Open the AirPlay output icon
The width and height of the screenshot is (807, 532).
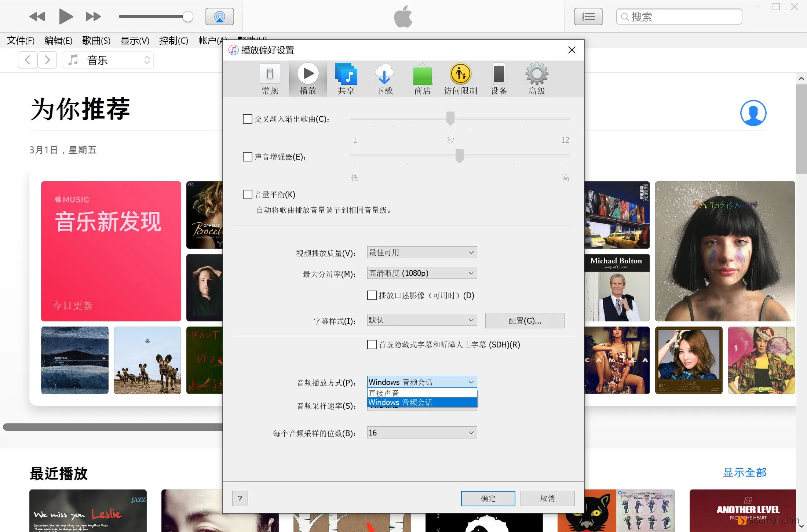[219, 17]
